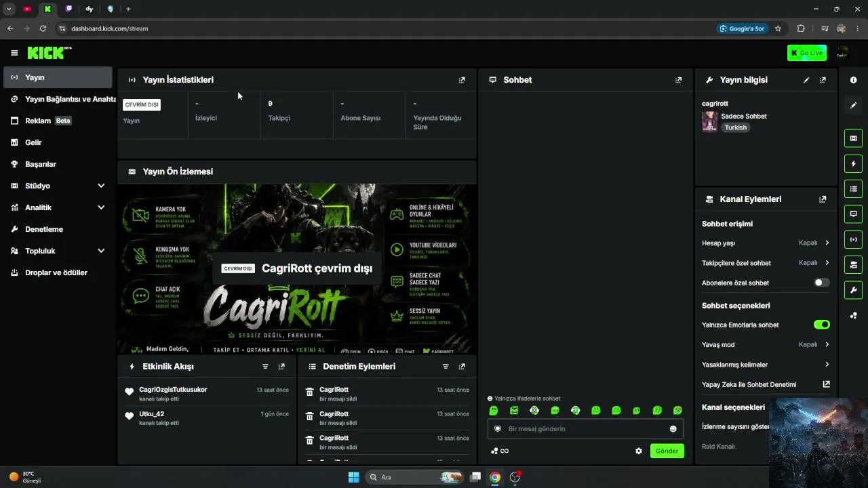Click the three-dots icon at bottom of right sidebar
Viewport: 868px width, 488px height.
[853, 315]
